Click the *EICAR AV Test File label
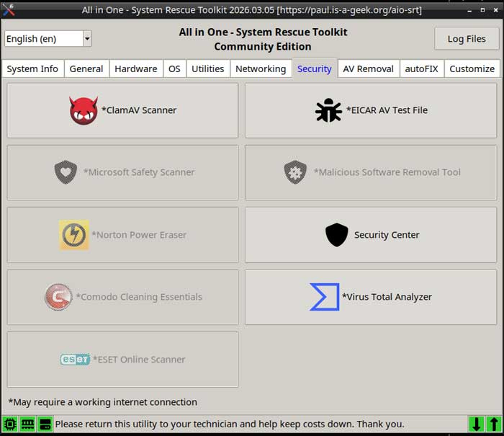The height and width of the screenshot is (436, 504). tap(387, 110)
